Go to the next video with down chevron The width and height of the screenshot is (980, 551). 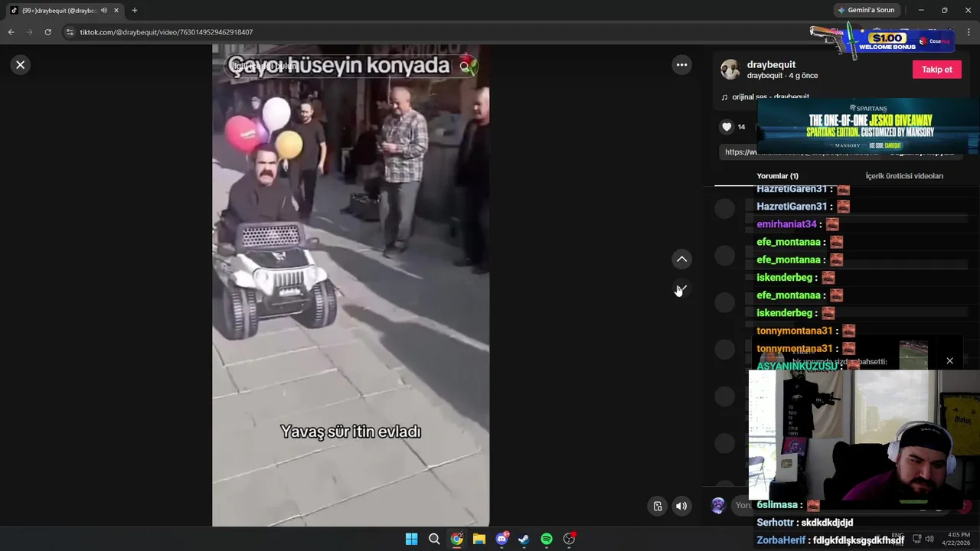click(x=681, y=289)
